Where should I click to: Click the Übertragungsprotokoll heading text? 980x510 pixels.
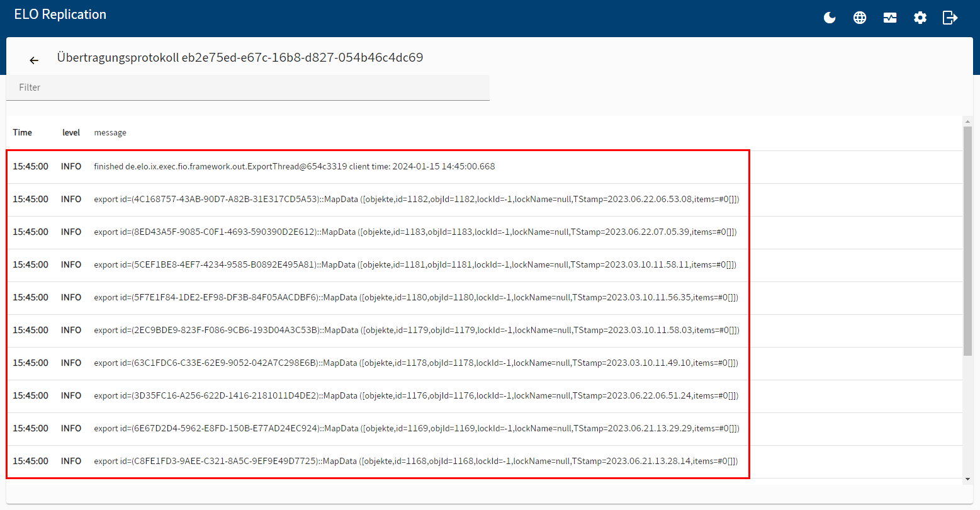click(240, 57)
